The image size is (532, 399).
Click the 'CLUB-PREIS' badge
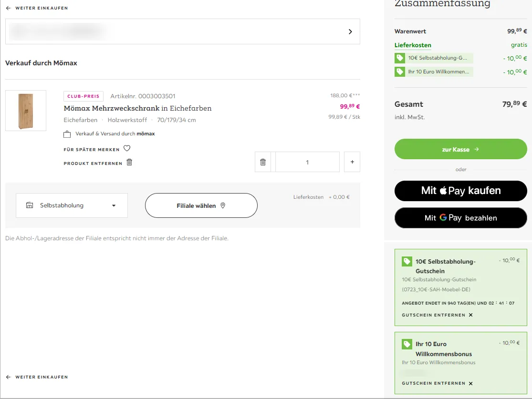[x=83, y=96]
